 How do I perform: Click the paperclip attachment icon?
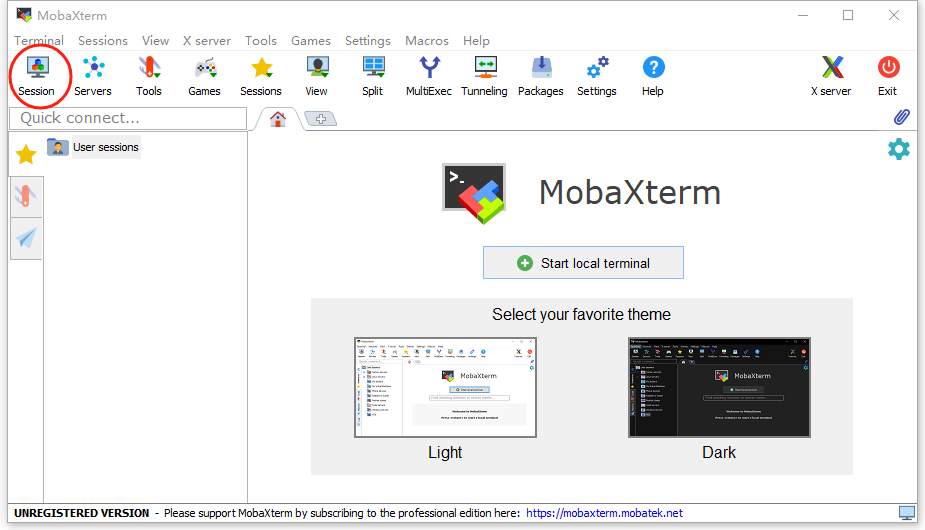901,117
